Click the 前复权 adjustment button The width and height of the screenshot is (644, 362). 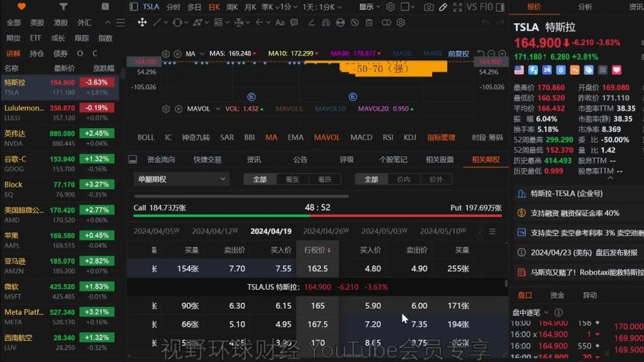click(x=458, y=54)
